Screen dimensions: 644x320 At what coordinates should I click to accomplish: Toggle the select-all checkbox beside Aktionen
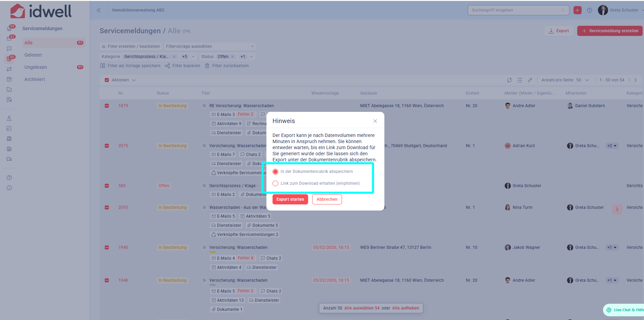[107, 80]
